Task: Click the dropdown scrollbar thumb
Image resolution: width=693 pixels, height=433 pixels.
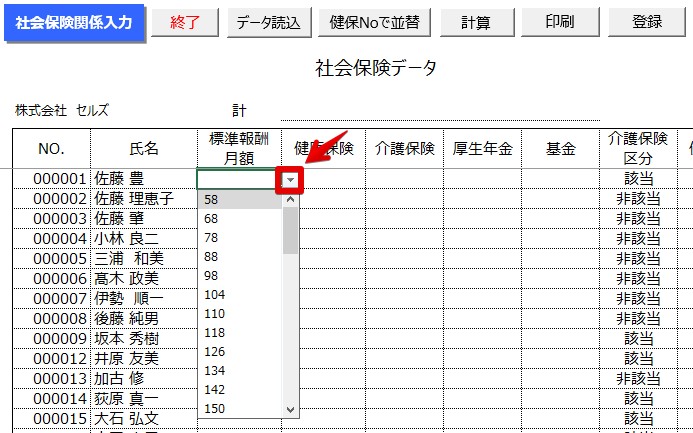Action: [291, 230]
